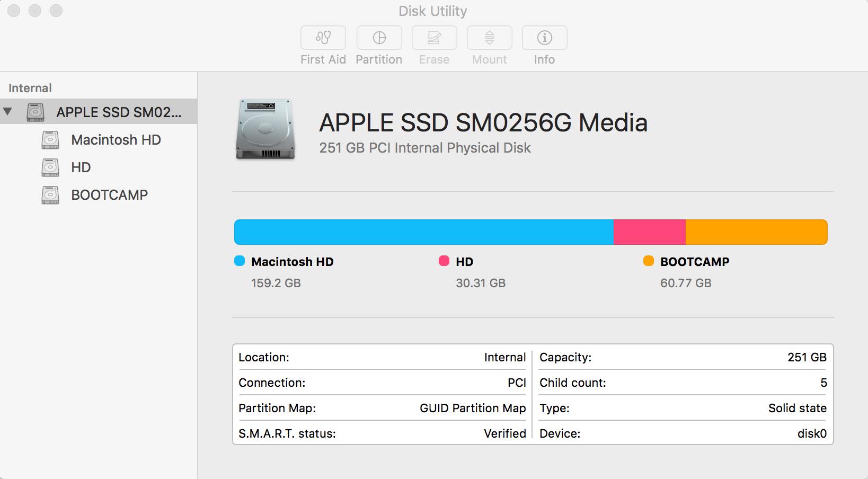Click the sidebar volume icon beside HD

click(50, 167)
